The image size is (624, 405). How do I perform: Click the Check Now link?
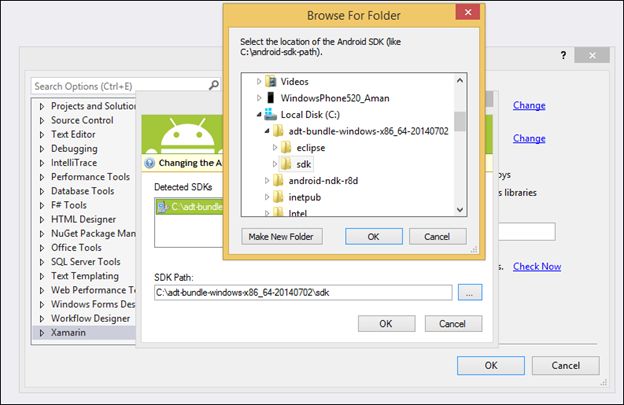pyautogui.click(x=537, y=267)
